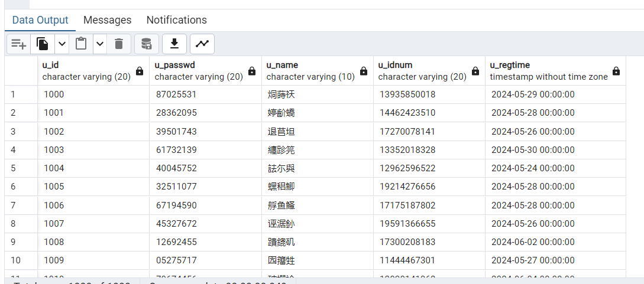644x284 pixels.
Task: Open the Notifications tab
Action: click(176, 20)
